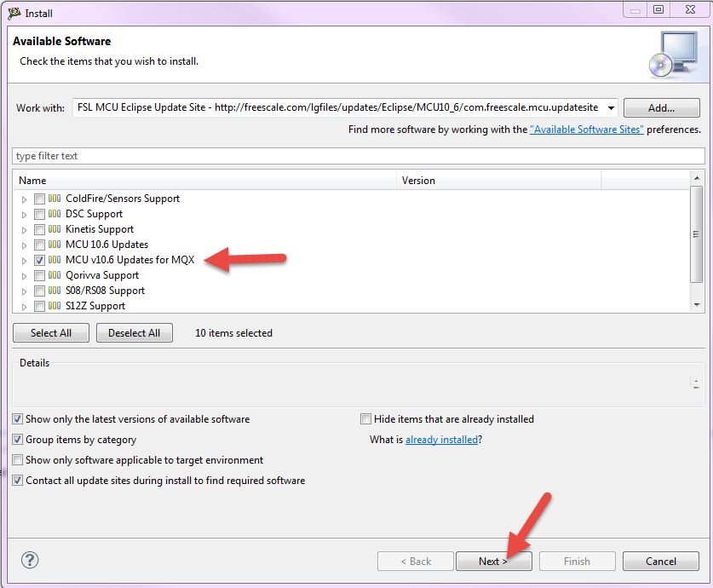713x588 pixels.
Task: Select MCU v10.6 Updates for MQX text
Action: pyautogui.click(x=130, y=260)
